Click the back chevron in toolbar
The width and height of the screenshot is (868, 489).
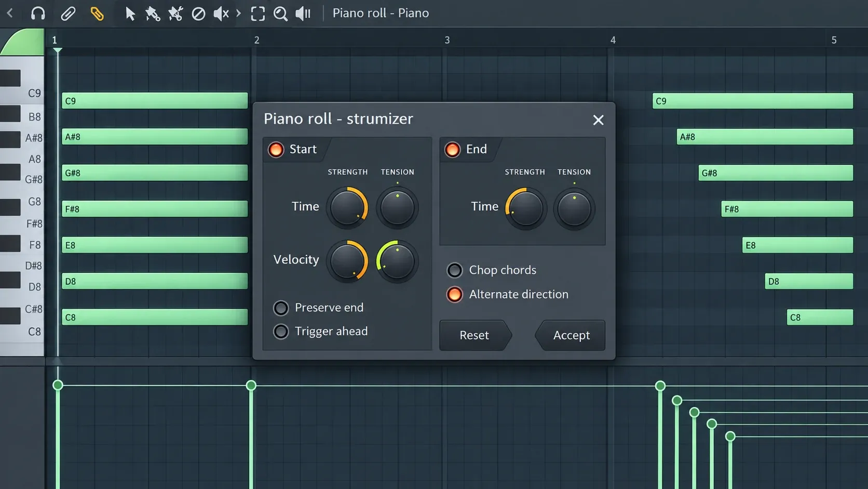click(x=10, y=13)
